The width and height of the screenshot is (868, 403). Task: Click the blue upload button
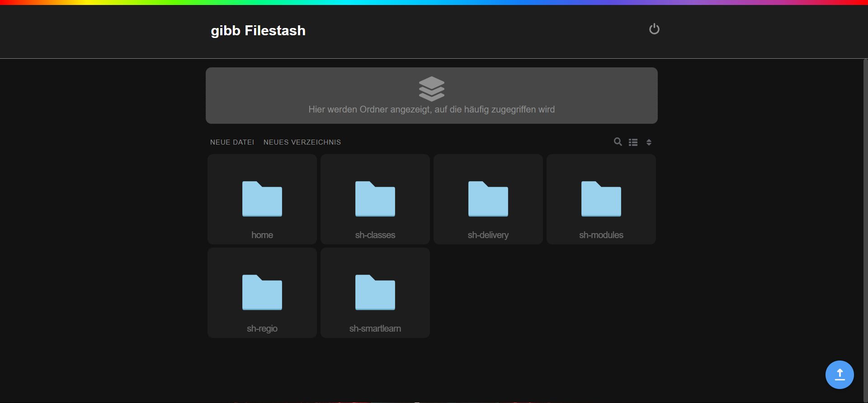(x=840, y=375)
